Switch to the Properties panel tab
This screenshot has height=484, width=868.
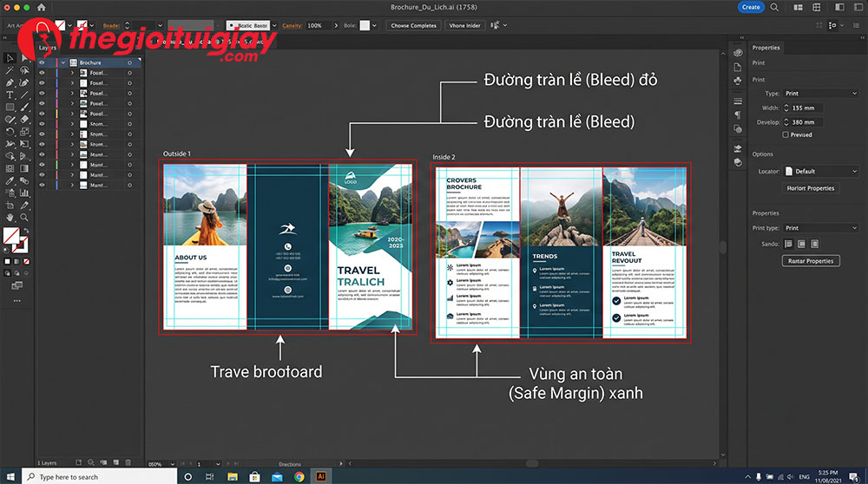pos(766,48)
